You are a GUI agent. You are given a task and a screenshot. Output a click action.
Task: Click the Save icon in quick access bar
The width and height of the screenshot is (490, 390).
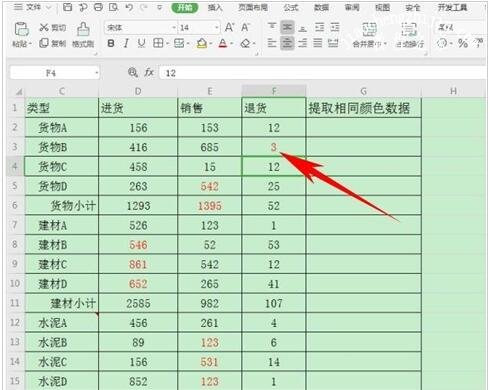[67, 7]
